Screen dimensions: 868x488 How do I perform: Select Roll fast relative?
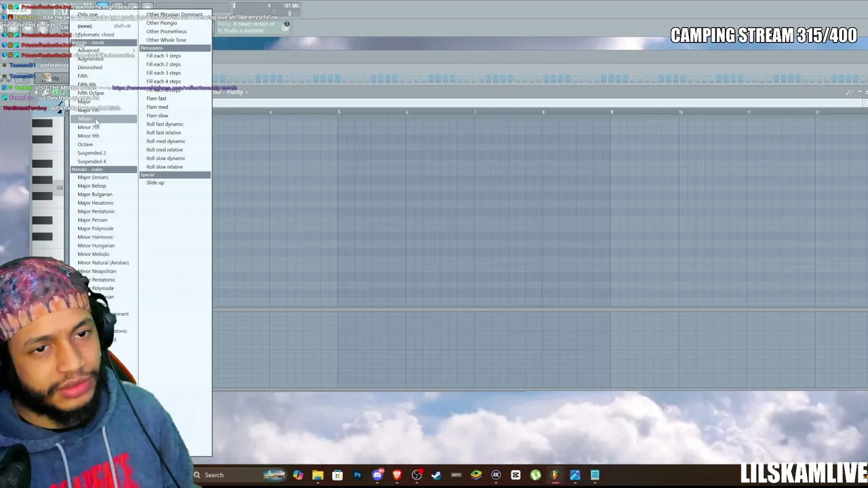pos(175,133)
